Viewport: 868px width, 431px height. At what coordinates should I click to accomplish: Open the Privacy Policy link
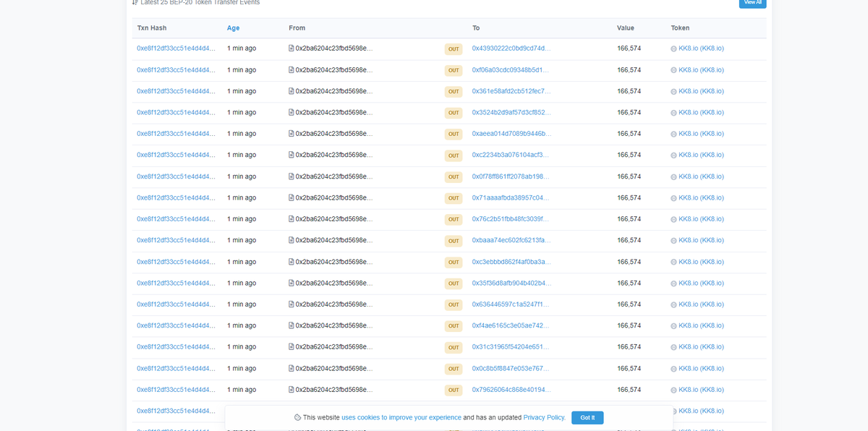544,417
